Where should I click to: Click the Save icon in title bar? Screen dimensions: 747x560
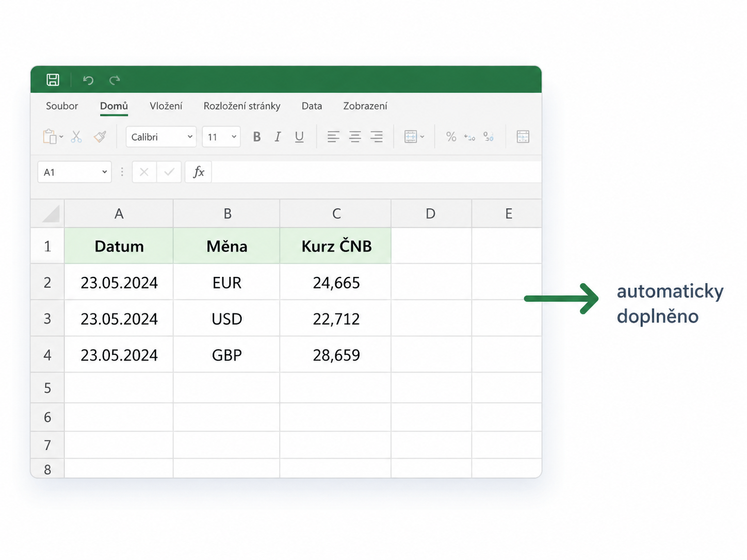point(53,79)
